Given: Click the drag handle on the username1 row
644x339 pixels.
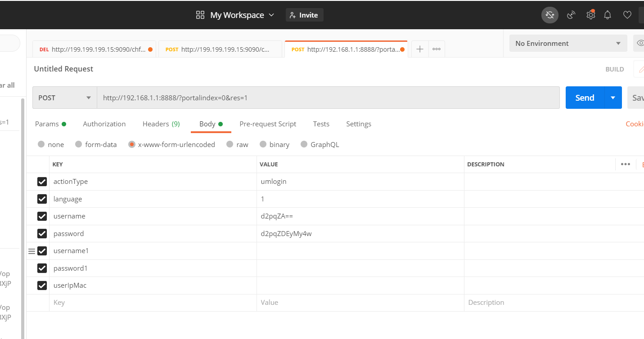Looking at the screenshot, I should [32, 251].
